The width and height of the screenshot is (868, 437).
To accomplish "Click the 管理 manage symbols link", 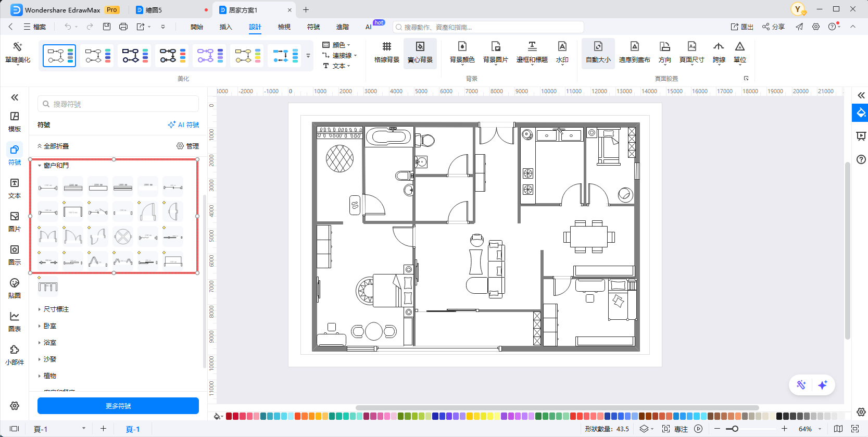I will coord(188,146).
